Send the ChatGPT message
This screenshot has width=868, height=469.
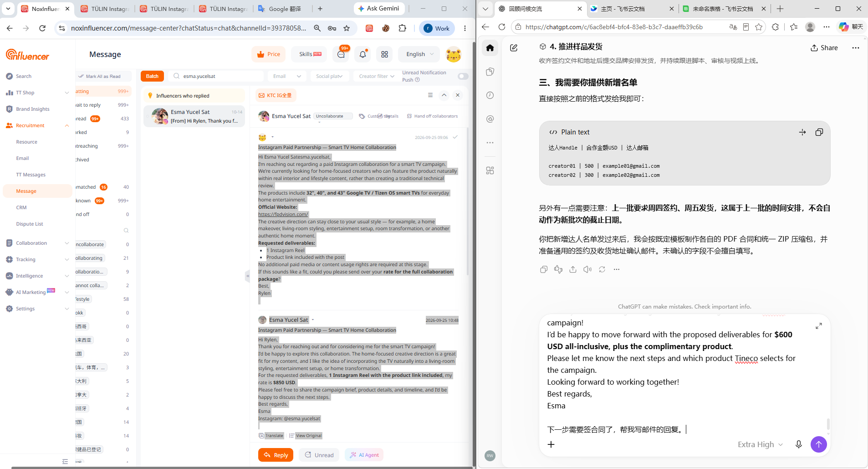pos(819,444)
